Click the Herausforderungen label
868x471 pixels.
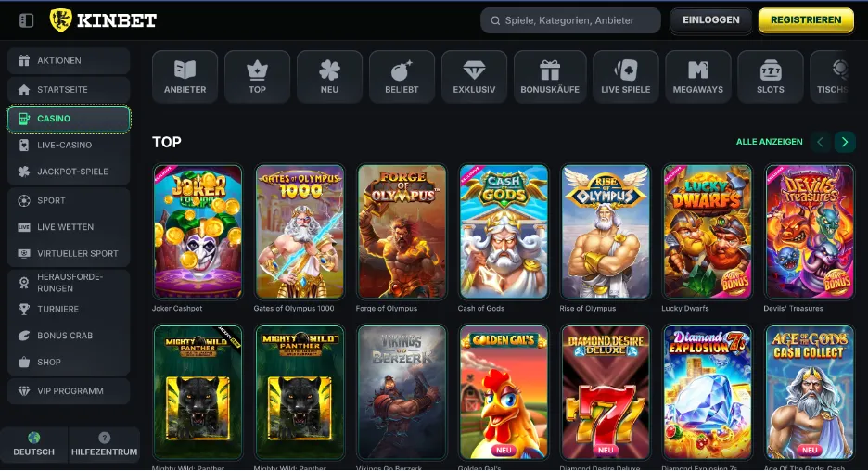[x=70, y=283]
